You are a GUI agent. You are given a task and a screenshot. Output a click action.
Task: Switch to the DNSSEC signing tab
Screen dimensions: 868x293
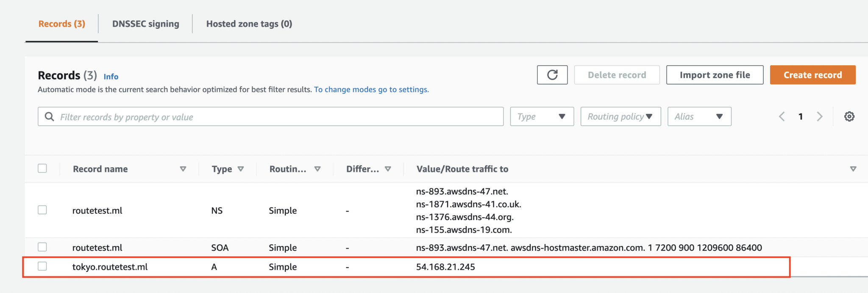145,24
